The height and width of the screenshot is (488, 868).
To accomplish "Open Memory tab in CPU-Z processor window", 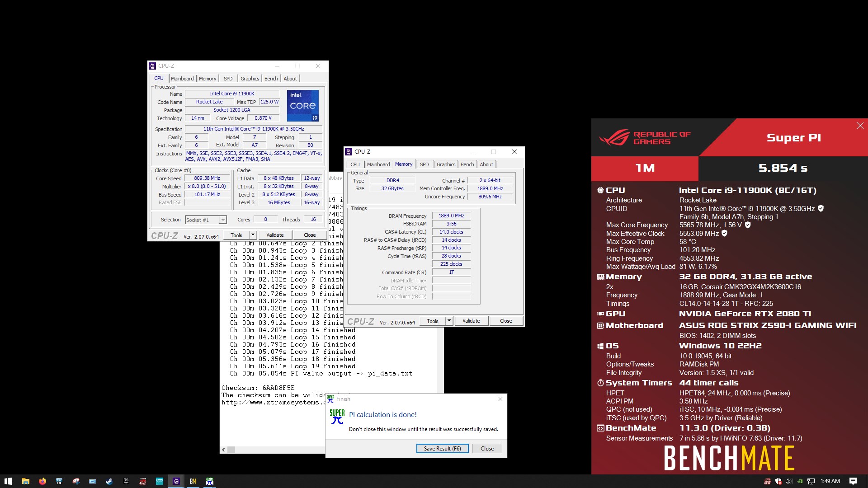I will tap(208, 79).
